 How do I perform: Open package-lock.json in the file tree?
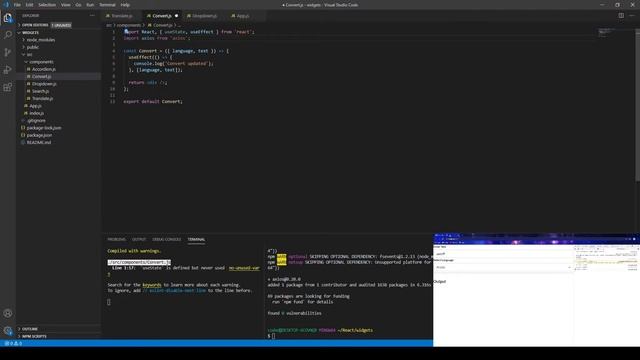[x=44, y=128]
